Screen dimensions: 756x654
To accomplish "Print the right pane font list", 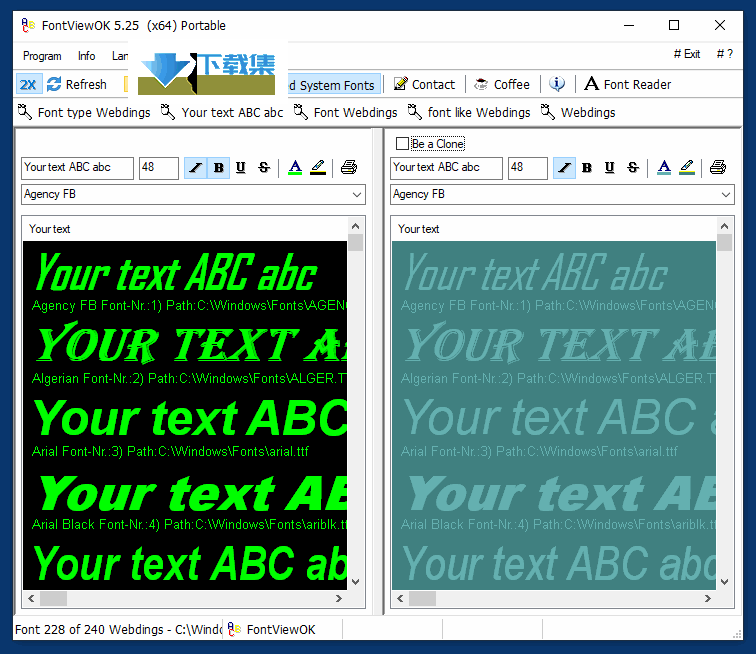I will click(x=718, y=168).
